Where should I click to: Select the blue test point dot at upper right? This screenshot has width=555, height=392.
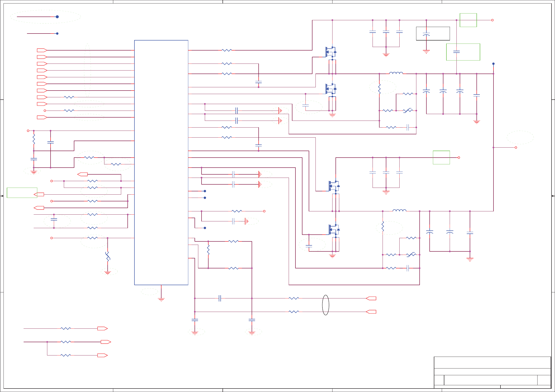click(493, 64)
